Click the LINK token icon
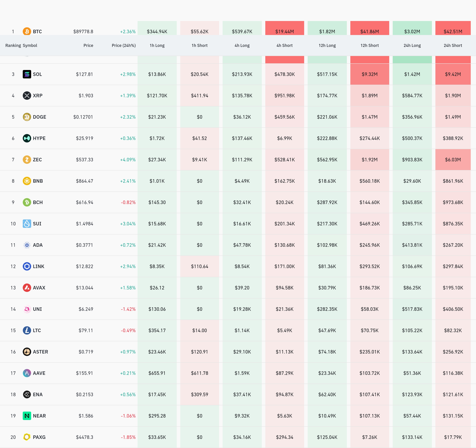Viewport: 476px width, 448px height. pyautogui.click(x=27, y=266)
